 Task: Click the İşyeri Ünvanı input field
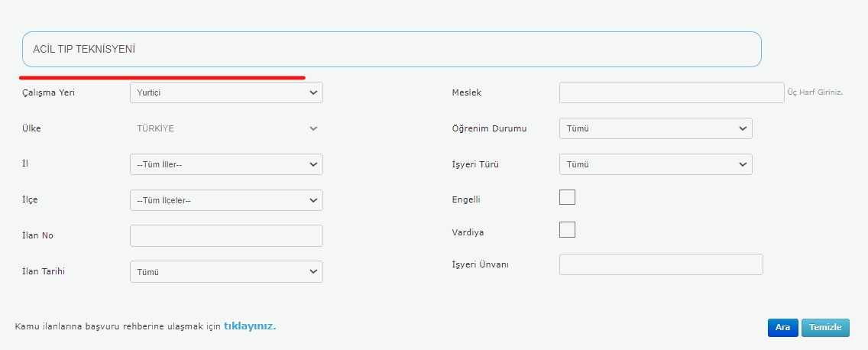click(661, 264)
